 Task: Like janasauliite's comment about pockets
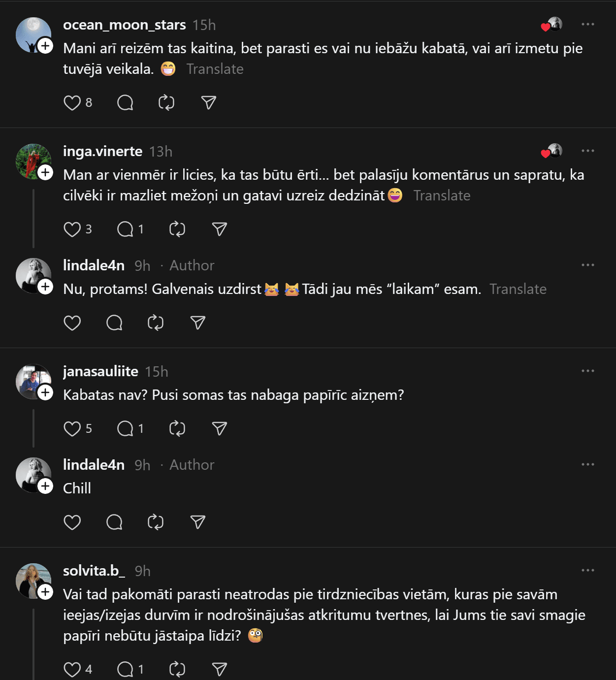click(x=72, y=428)
